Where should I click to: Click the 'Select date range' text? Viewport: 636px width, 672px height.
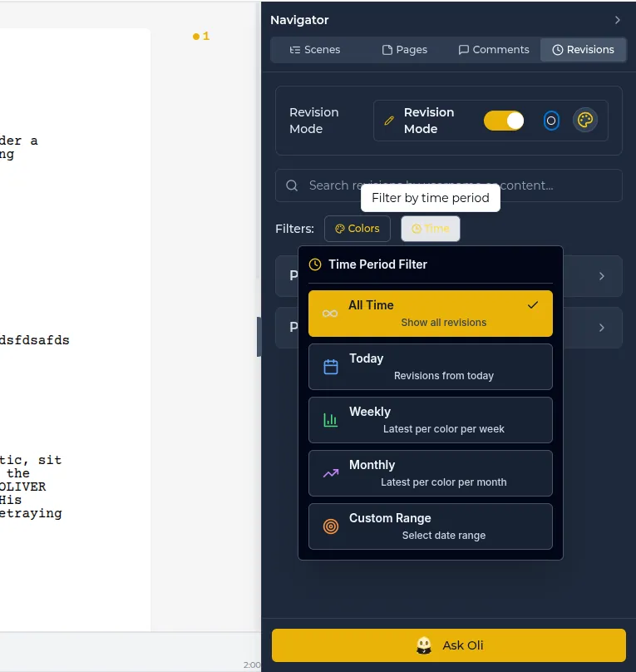pos(444,536)
